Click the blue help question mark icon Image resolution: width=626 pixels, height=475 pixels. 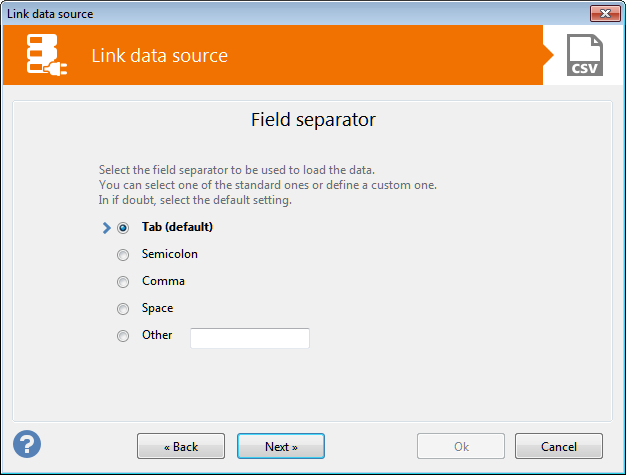(27, 444)
